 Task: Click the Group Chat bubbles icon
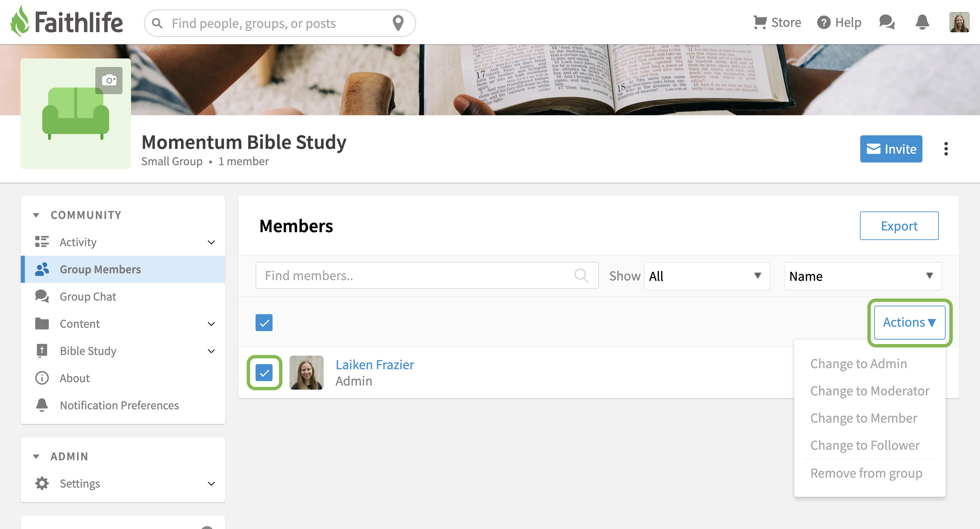pos(42,296)
